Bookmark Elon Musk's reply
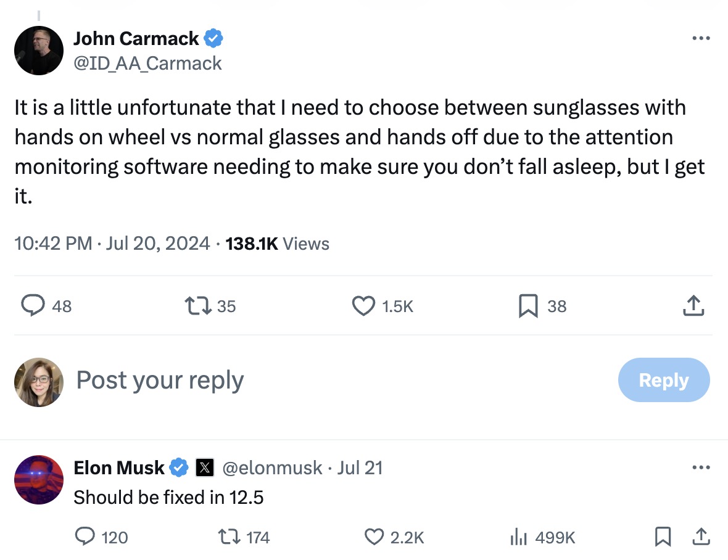Image resolution: width=728 pixels, height=560 pixels. click(x=663, y=537)
